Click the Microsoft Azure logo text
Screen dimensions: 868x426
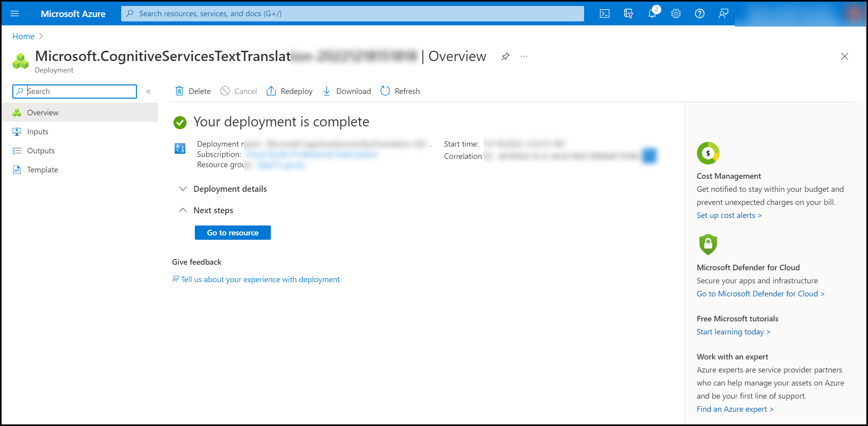[x=73, y=13]
